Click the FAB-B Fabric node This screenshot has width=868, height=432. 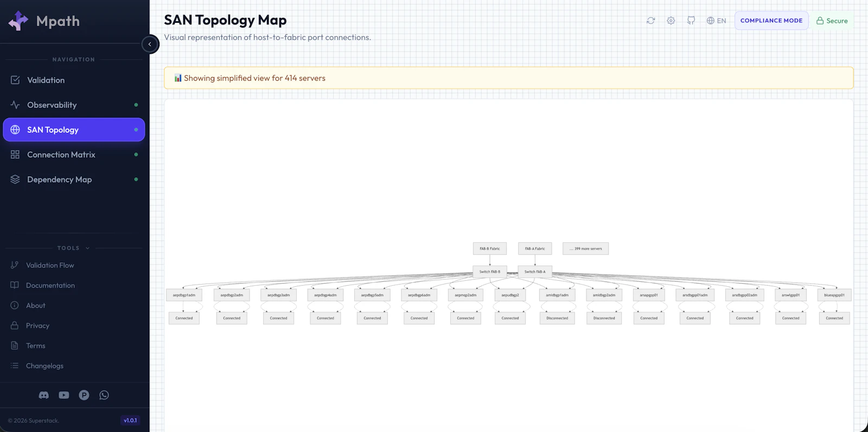[x=490, y=249]
